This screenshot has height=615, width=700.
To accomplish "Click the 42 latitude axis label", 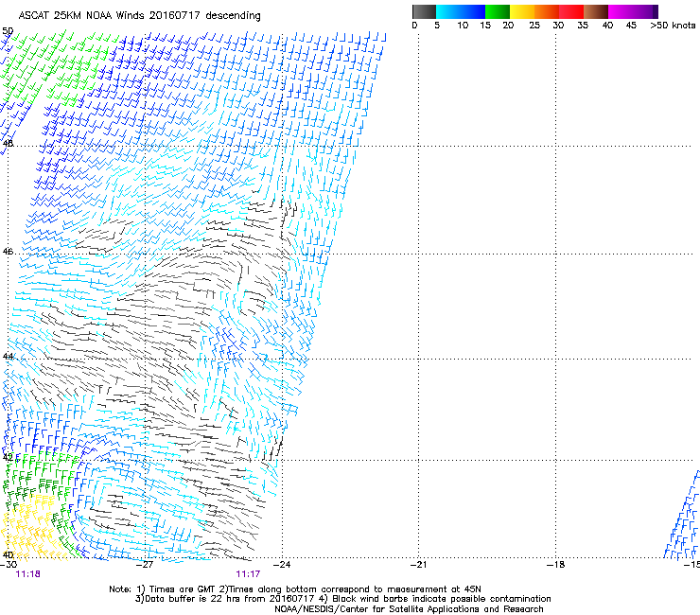I will coord(9,458).
